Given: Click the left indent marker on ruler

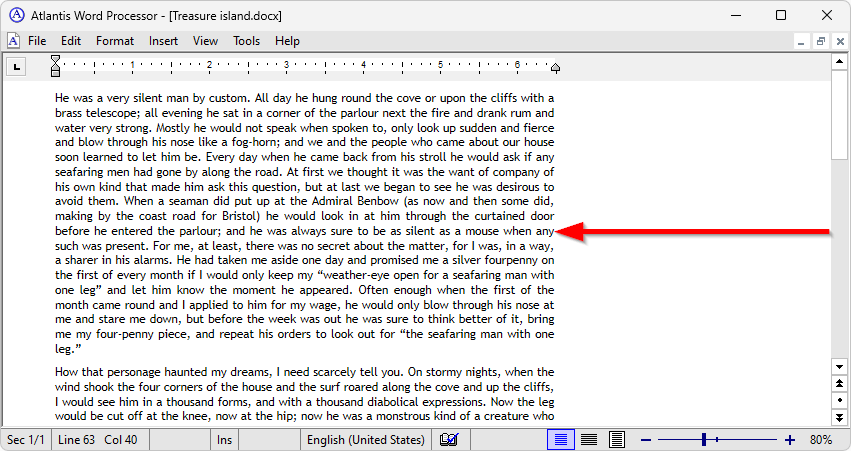Looking at the screenshot, I should (55, 66).
